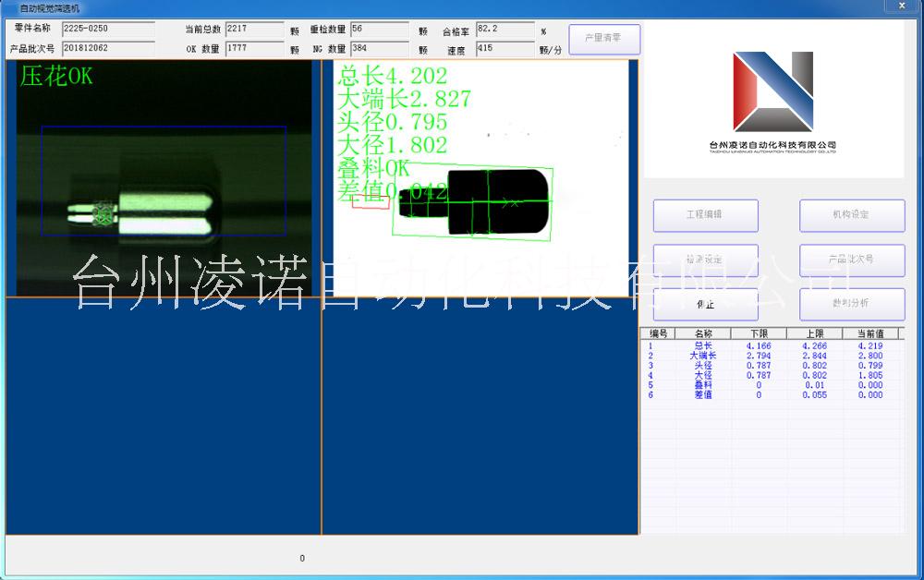924x580 pixels.
Task: Click the company logo image
Action: pyautogui.click(x=772, y=100)
